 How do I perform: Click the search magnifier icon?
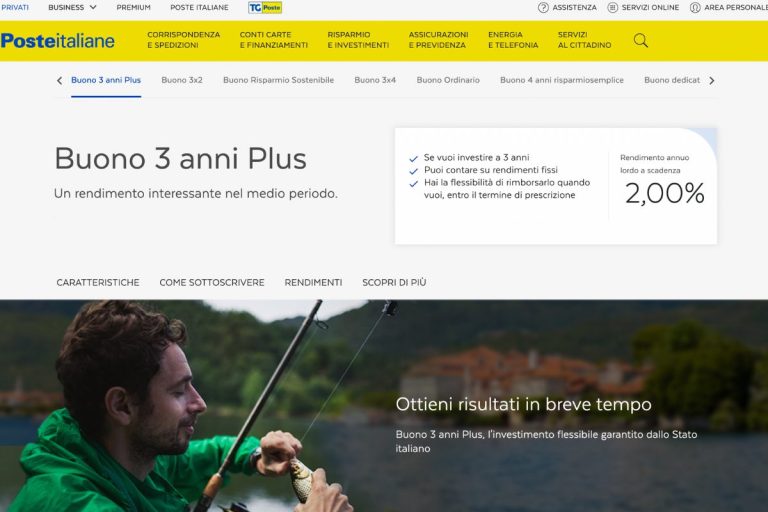(x=641, y=40)
